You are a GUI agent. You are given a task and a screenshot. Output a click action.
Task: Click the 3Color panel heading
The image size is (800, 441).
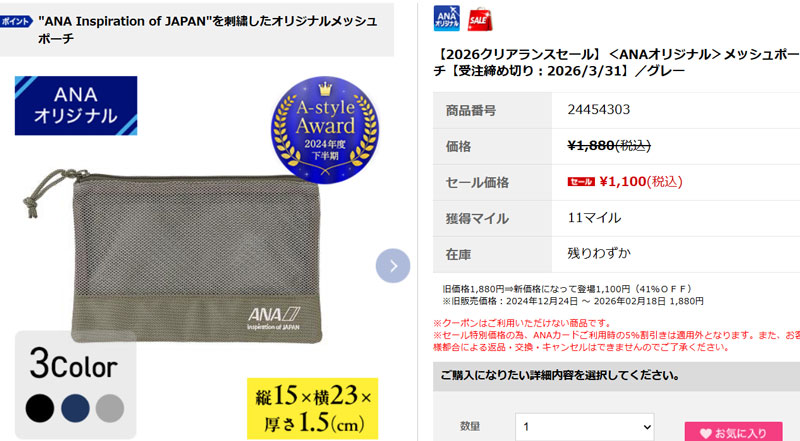point(73,364)
